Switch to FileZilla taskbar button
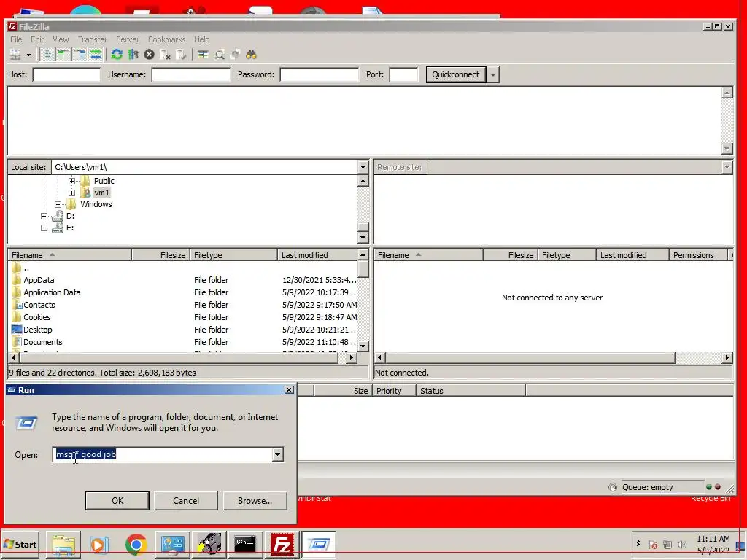The image size is (747, 560). [x=282, y=544]
